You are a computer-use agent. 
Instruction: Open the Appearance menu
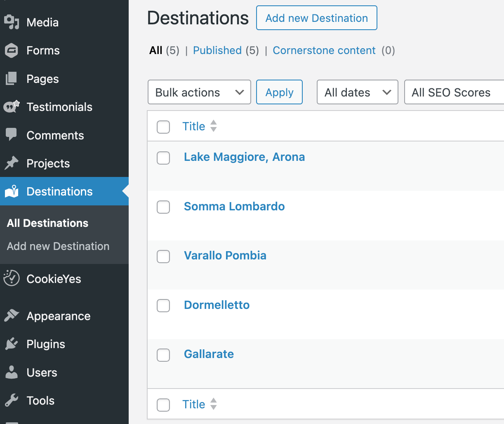coord(58,316)
